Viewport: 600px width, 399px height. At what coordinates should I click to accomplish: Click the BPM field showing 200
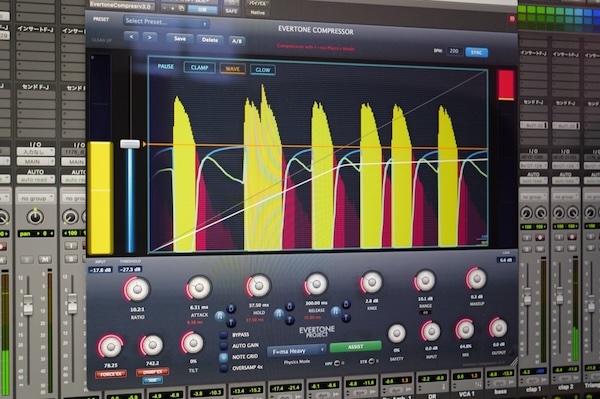pos(454,51)
